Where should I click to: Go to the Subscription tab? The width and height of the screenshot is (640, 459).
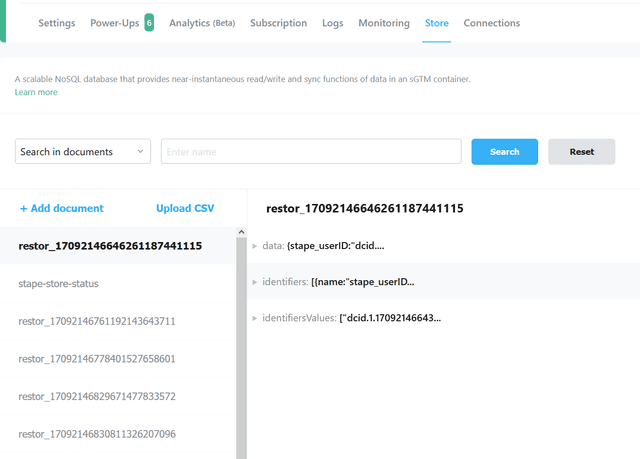[x=278, y=23]
